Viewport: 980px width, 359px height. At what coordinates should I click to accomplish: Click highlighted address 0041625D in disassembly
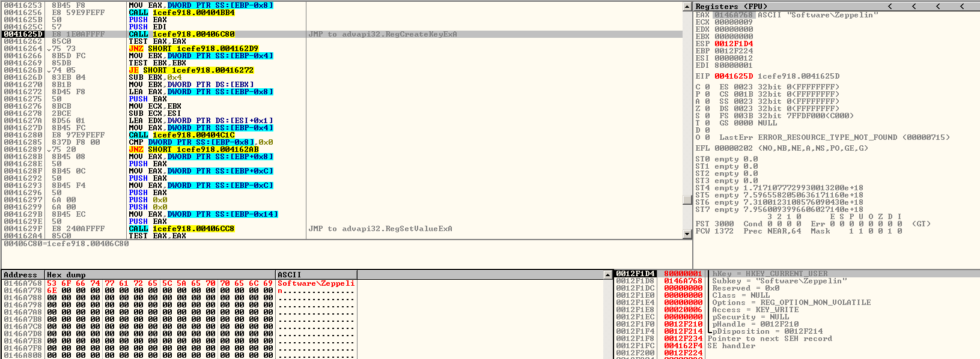[23, 34]
